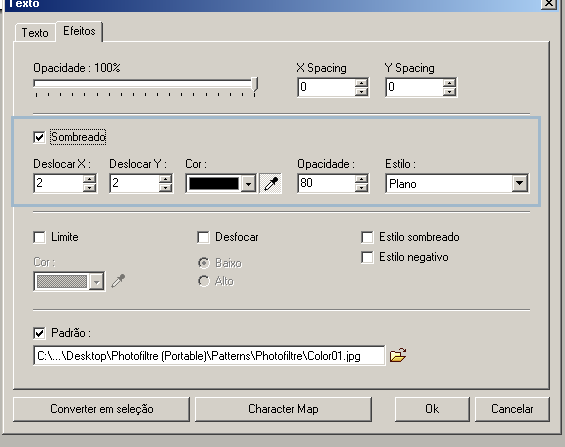Screen dimensions: 565x447
Task: Decrease Y Spacing value
Action: 449,91
